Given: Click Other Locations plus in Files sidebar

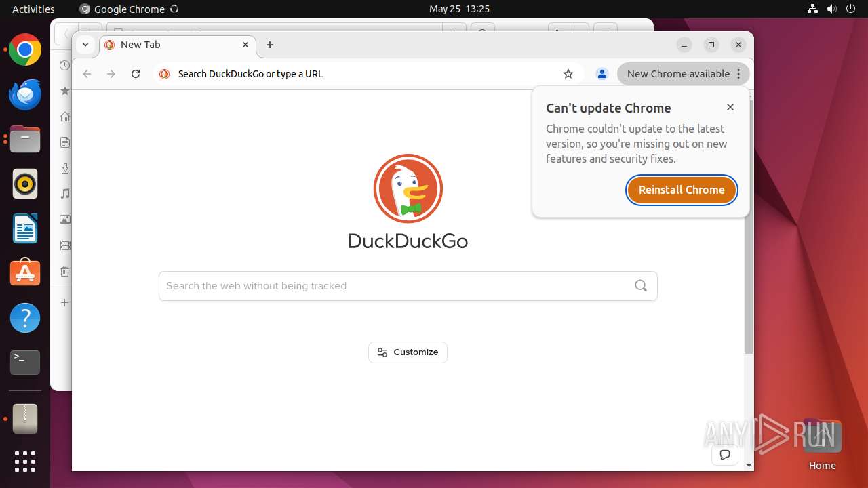Looking at the screenshot, I should pos(65,302).
